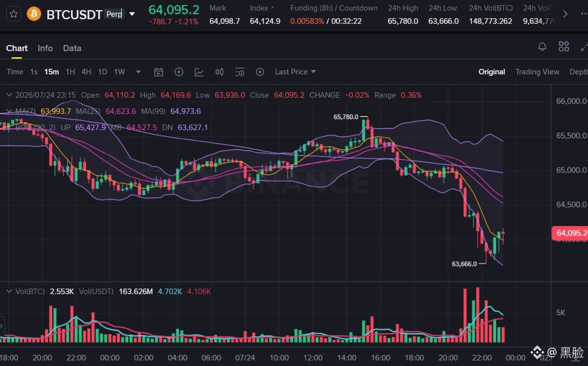Click the Perp contract label
This screenshot has width=588, height=366.
[114, 14]
